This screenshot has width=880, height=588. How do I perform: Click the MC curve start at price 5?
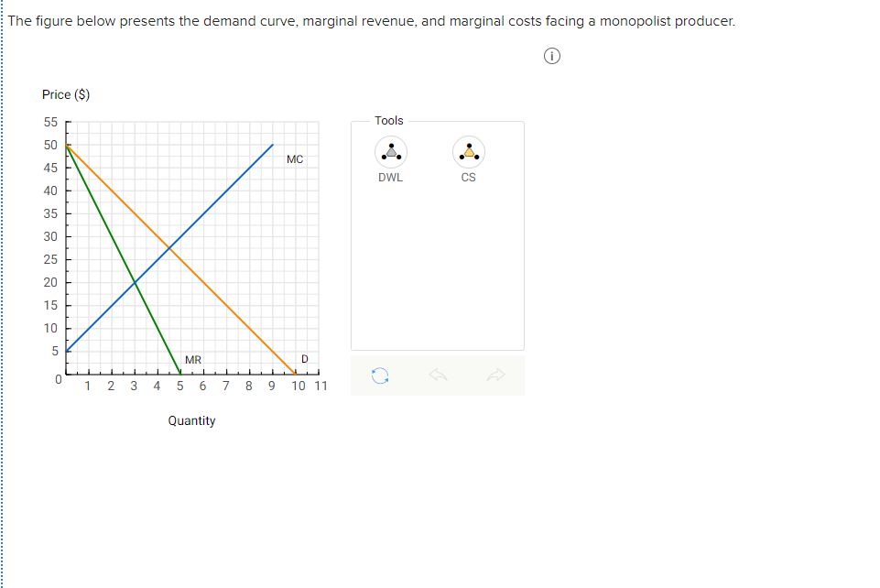[66, 351]
